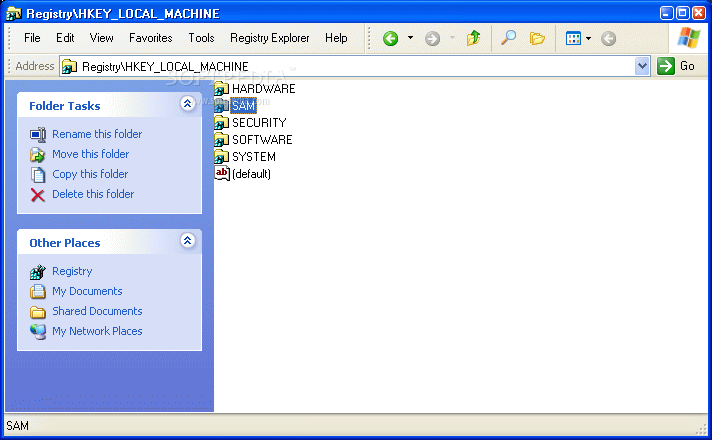Click the Views toolbar icon

573,39
